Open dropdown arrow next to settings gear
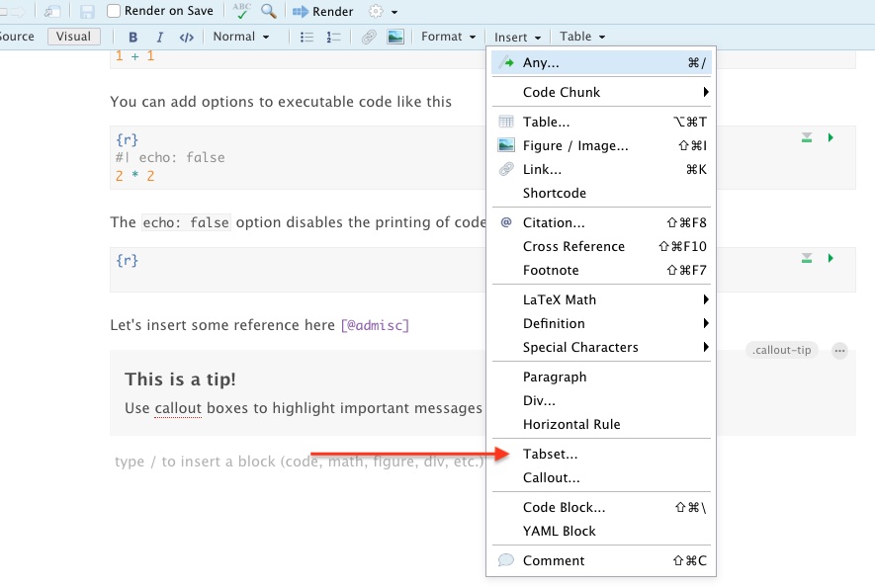The image size is (875, 588). coord(394,12)
